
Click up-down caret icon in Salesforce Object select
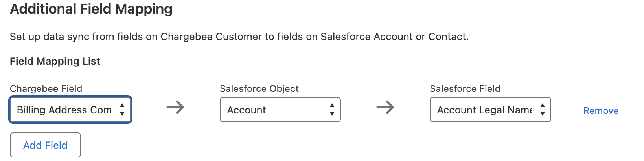click(332, 110)
